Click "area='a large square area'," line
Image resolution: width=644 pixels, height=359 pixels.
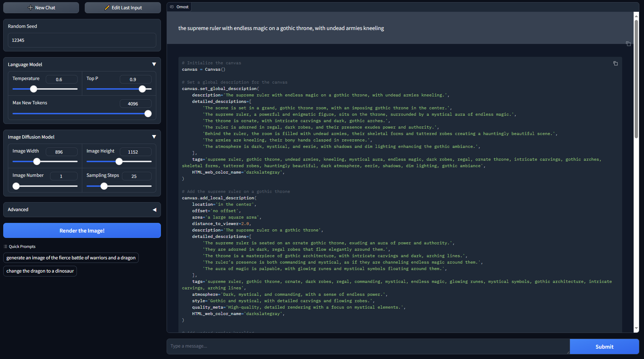click(227, 217)
